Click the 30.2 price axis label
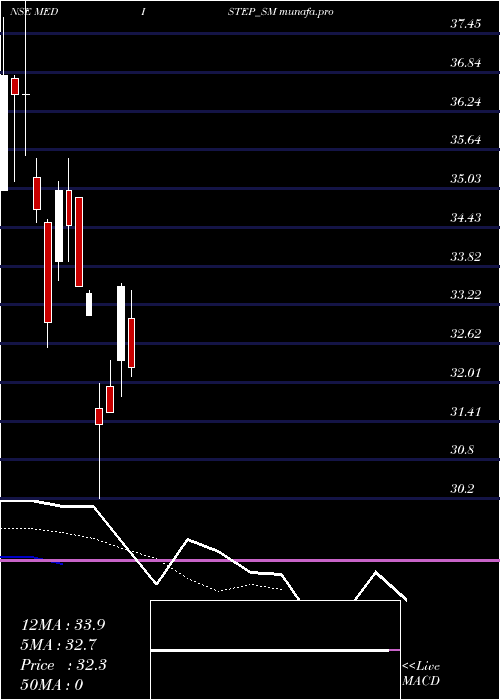This screenshot has width=500, height=700. click(462, 488)
